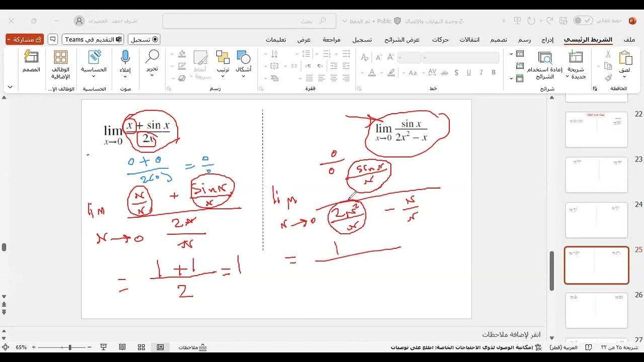Viewport: 644px width, 362px height.
Task: Click the Dictate microphone icon
Action: pyautogui.click(x=125, y=57)
